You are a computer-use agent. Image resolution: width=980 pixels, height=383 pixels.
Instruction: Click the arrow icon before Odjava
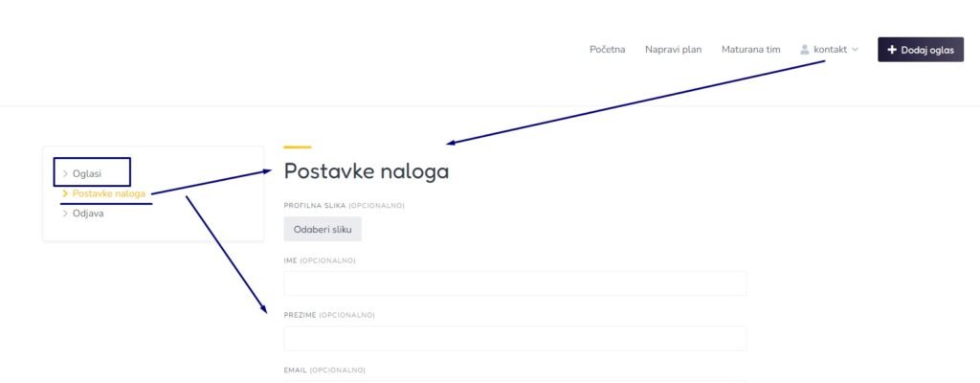pos(65,214)
